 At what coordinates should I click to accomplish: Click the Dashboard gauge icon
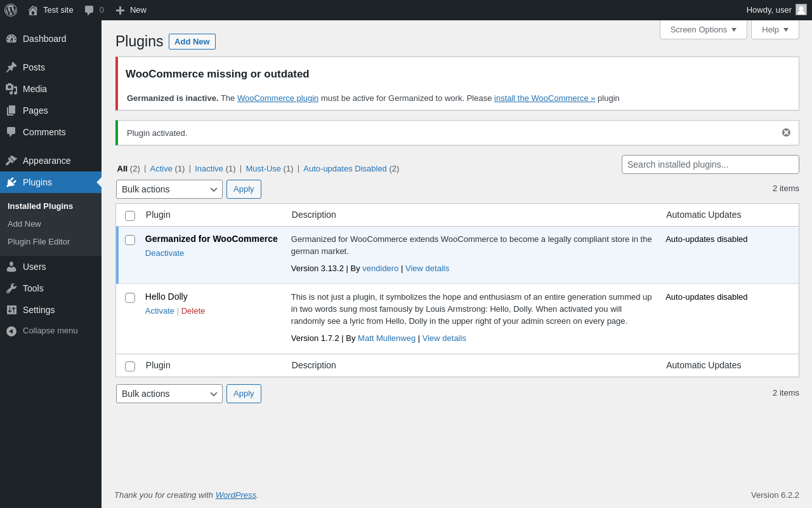click(x=11, y=39)
